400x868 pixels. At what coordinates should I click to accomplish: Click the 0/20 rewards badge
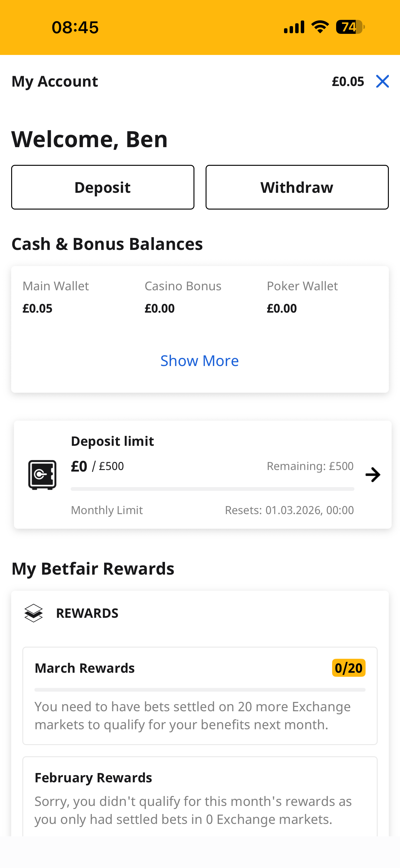(349, 668)
